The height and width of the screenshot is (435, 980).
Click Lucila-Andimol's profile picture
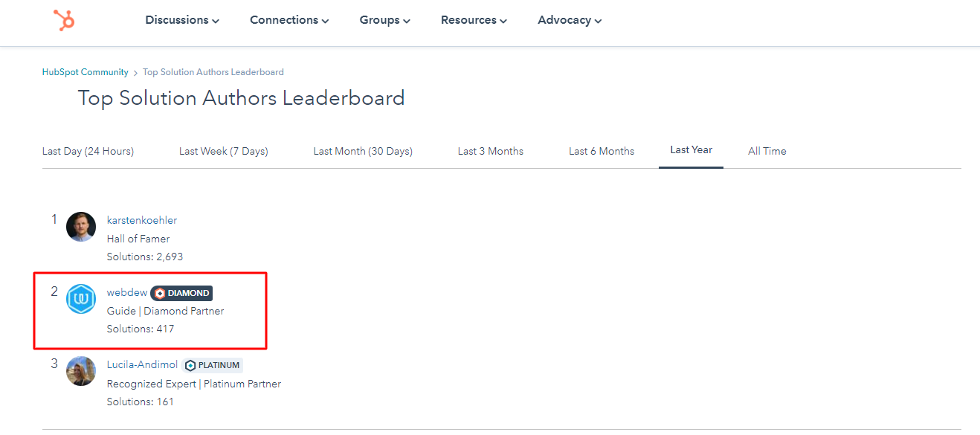pyautogui.click(x=81, y=371)
